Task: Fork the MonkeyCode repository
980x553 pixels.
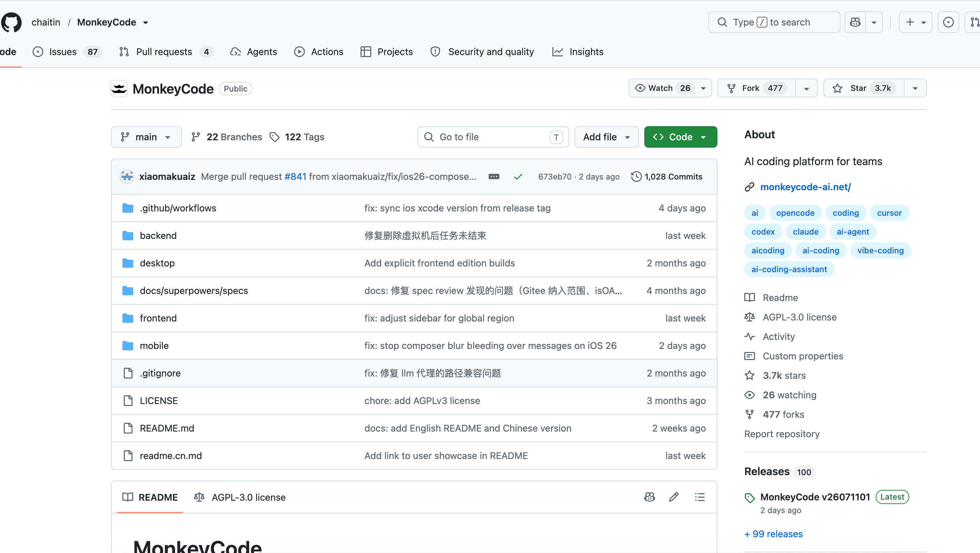Action: coord(756,88)
